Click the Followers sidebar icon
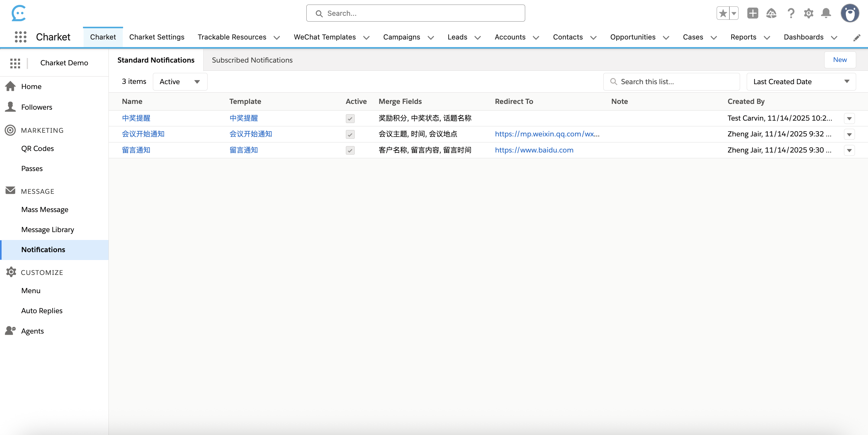This screenshot has height=435, width=868. (x=10, y=107)
